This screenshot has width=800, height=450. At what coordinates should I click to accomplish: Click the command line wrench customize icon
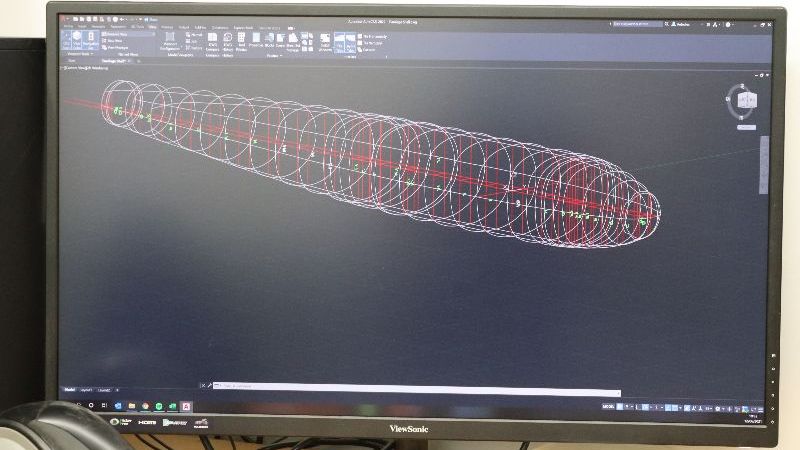coord(209,386)
